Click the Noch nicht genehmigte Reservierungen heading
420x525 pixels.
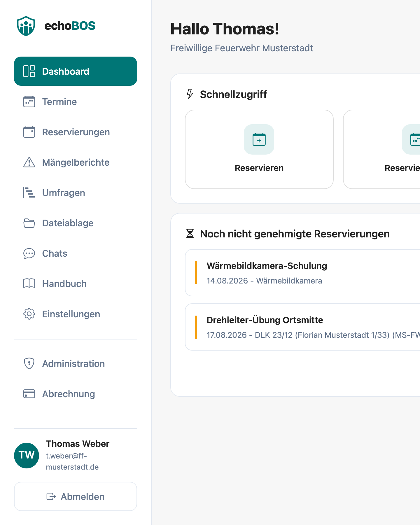295,234
